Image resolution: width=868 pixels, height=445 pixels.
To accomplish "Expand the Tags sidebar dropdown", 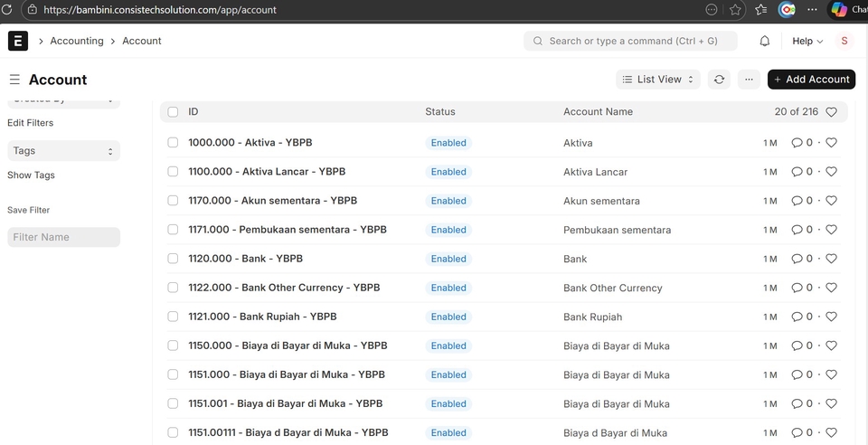I will [x=63, y=150].
